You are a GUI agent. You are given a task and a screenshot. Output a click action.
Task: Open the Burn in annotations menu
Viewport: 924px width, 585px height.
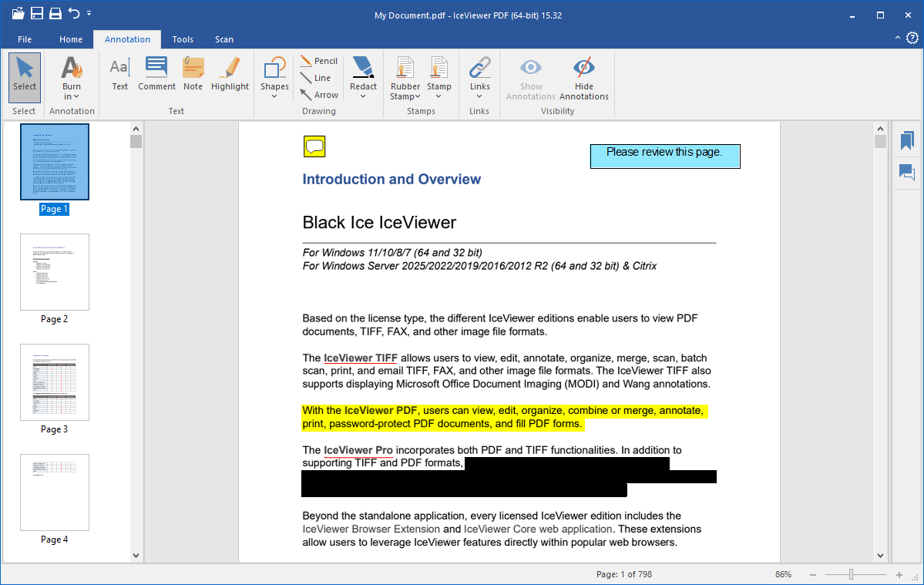click(x=72, y=79)
